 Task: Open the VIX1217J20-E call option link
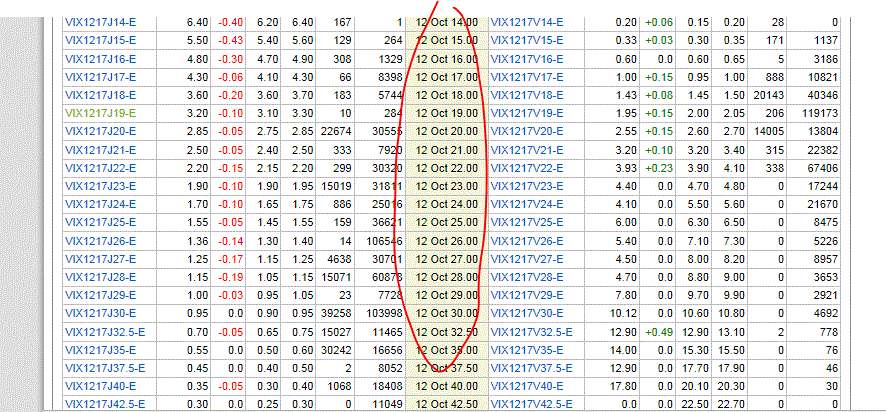(101, 132)
